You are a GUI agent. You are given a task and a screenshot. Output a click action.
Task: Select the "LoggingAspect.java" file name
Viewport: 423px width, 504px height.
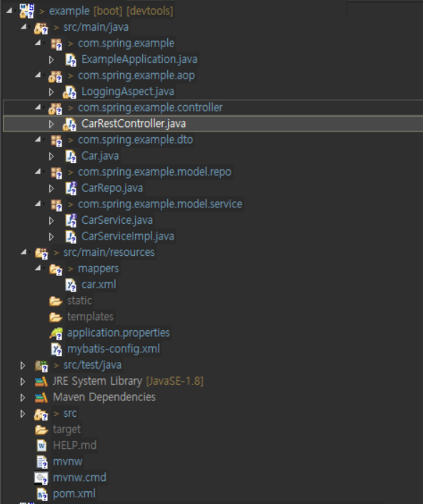128,91
